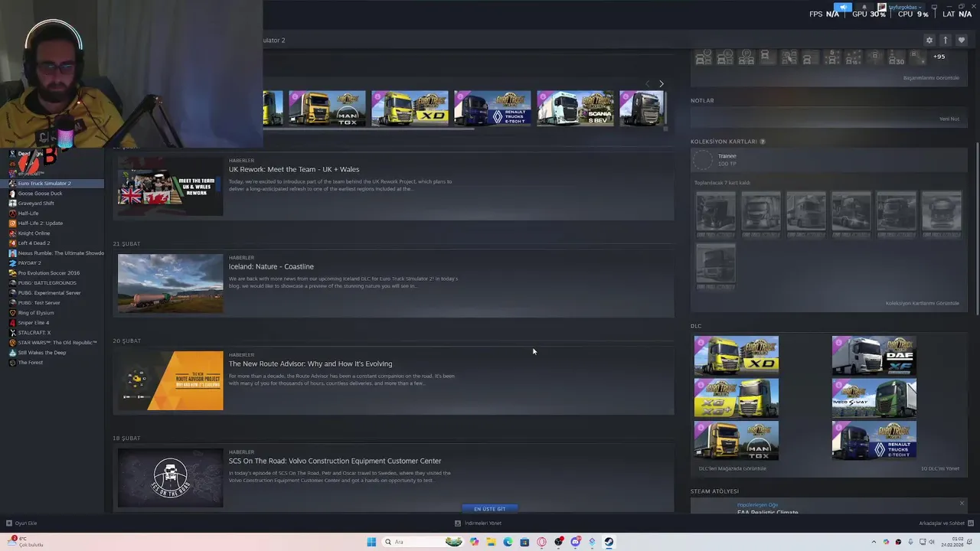Open The New Route Advisor news article
The height and width of the screenshot is (551, 980).
[x=310, y=364]
